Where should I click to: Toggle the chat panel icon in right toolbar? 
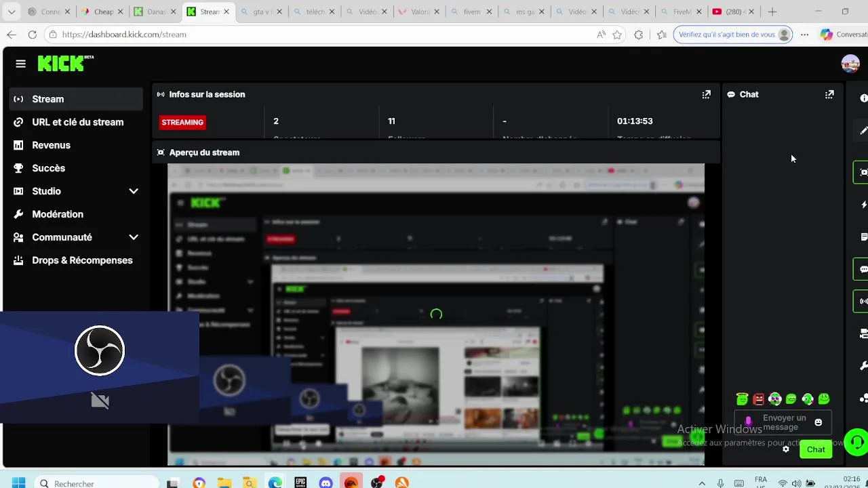point(863,269)
